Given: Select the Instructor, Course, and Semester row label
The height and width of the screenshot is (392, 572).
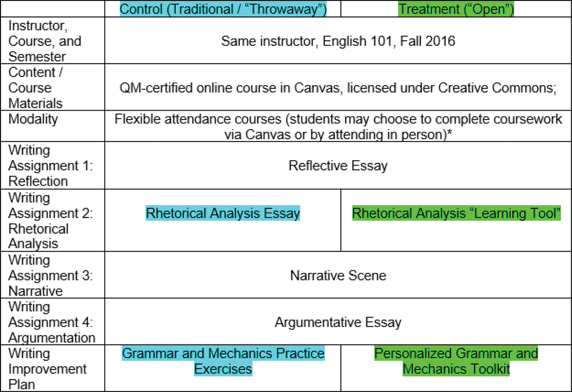Looking at the screenshot, I should pyautogui.click(x=45, y=41).
